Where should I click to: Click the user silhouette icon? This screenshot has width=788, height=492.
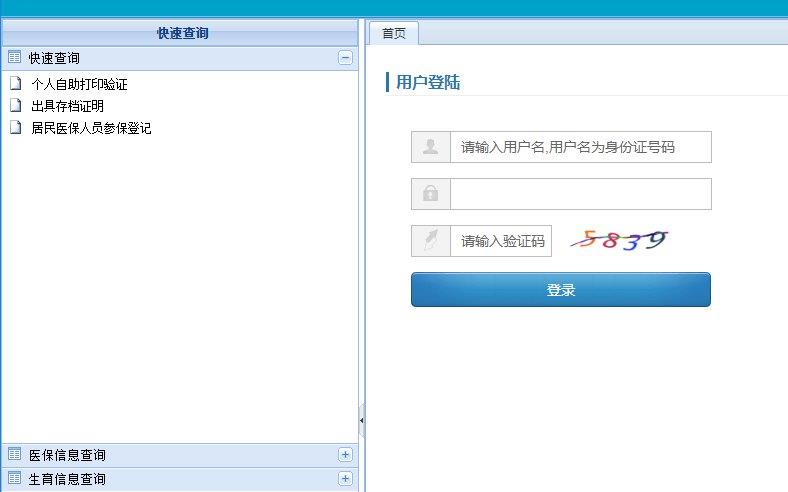coord(431,147)
